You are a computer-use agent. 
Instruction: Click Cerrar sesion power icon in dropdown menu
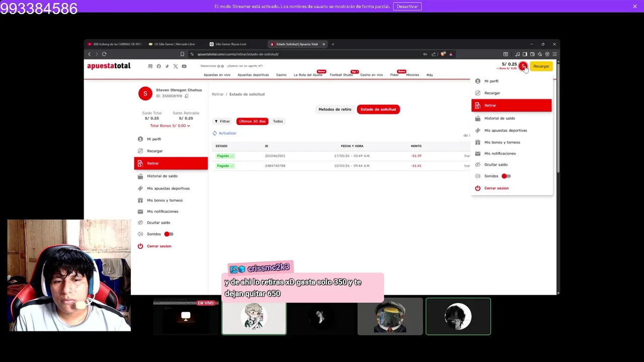[x=477, y=188]
